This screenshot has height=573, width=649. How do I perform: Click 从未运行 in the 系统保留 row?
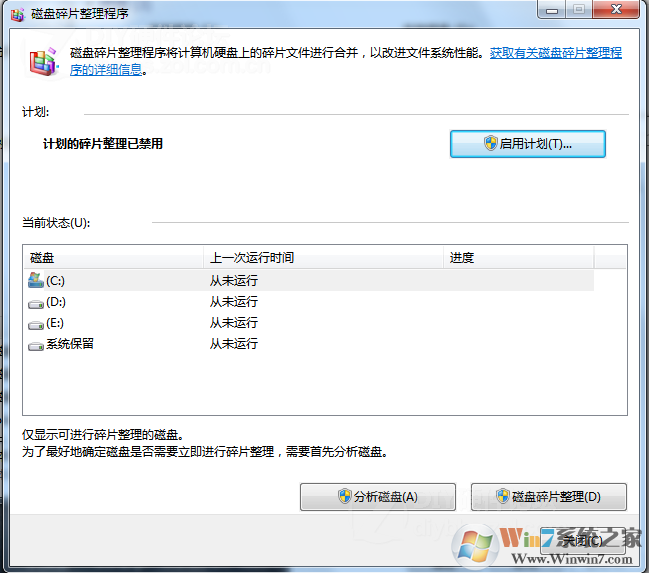pos(234,344)
